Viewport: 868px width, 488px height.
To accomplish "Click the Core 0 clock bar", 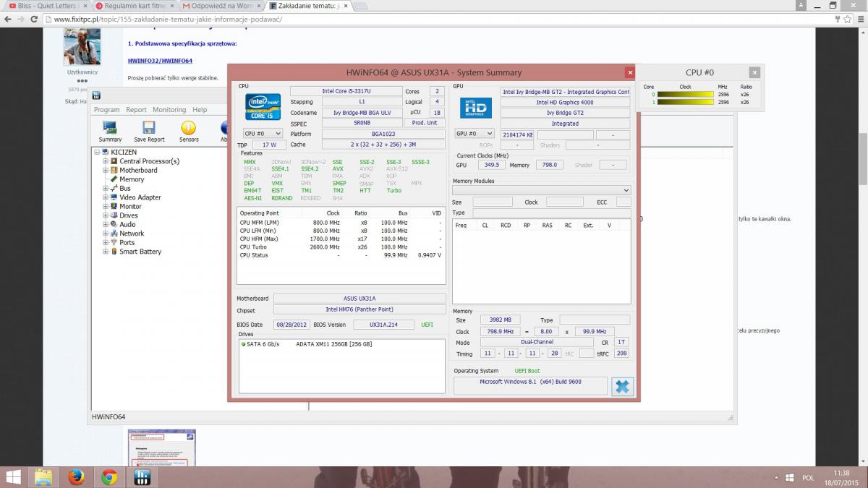I will point(686,94).
